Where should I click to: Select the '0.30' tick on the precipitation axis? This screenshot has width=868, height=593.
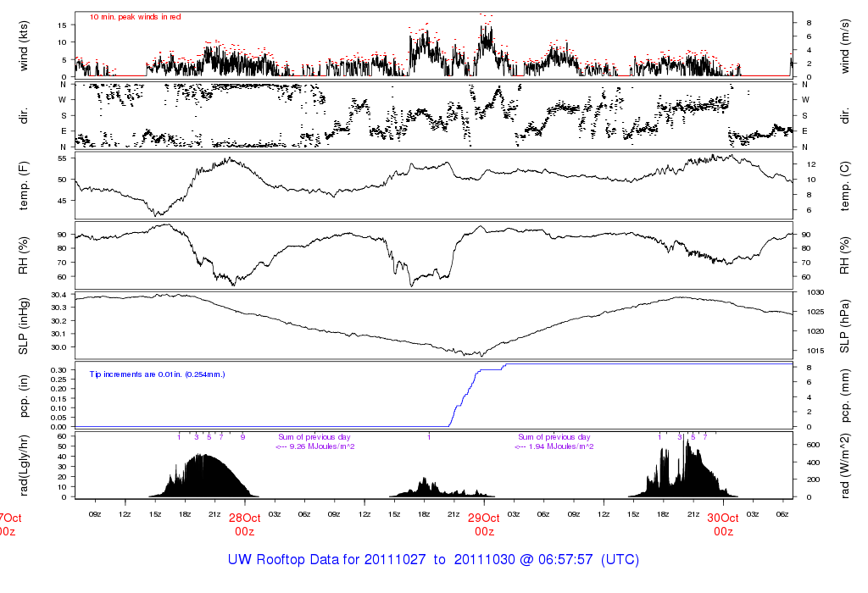tap(58, 369)
